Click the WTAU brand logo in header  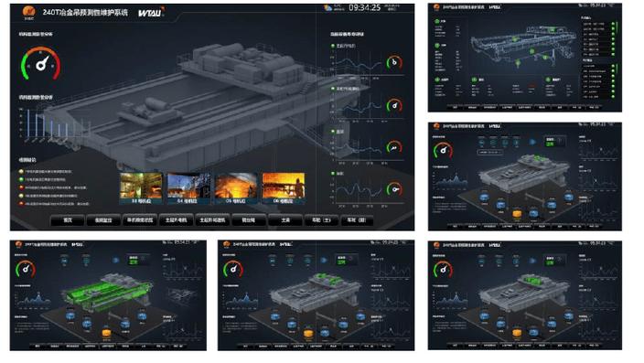click(x=150, y=12)
